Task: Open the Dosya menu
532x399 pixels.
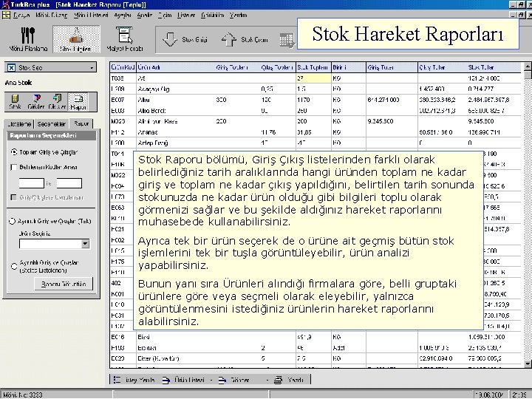Action: pyautogui.click(x=21, y=16)
